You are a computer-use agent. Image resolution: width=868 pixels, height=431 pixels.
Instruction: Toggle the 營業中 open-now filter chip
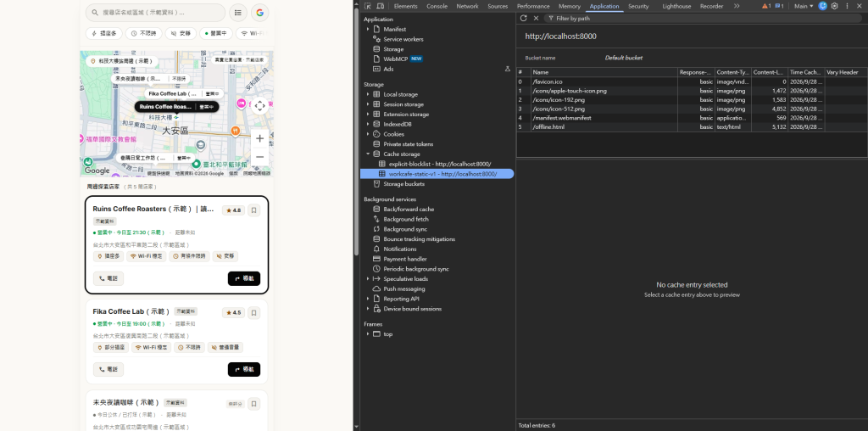pos(216,33)
